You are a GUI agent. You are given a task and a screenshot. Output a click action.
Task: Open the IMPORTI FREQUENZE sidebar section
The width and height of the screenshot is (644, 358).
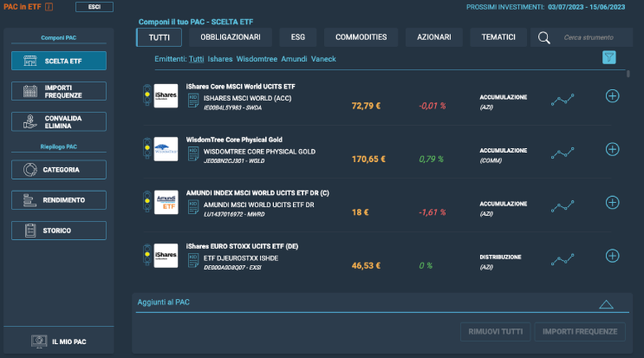pyautogui.click(x=59, y=91)
